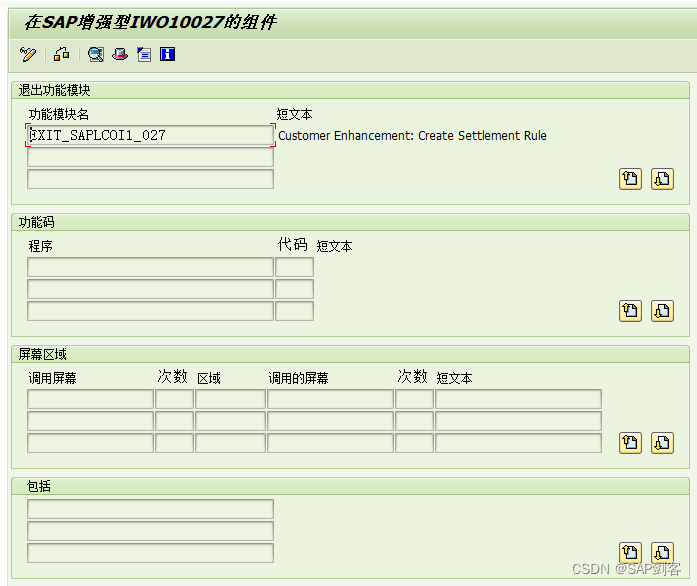Click the first input field under 包括
697x586 pixels.
(x=150, y=509)
